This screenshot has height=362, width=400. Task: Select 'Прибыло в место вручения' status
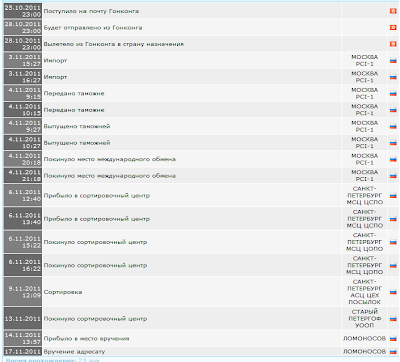(86, 339)
